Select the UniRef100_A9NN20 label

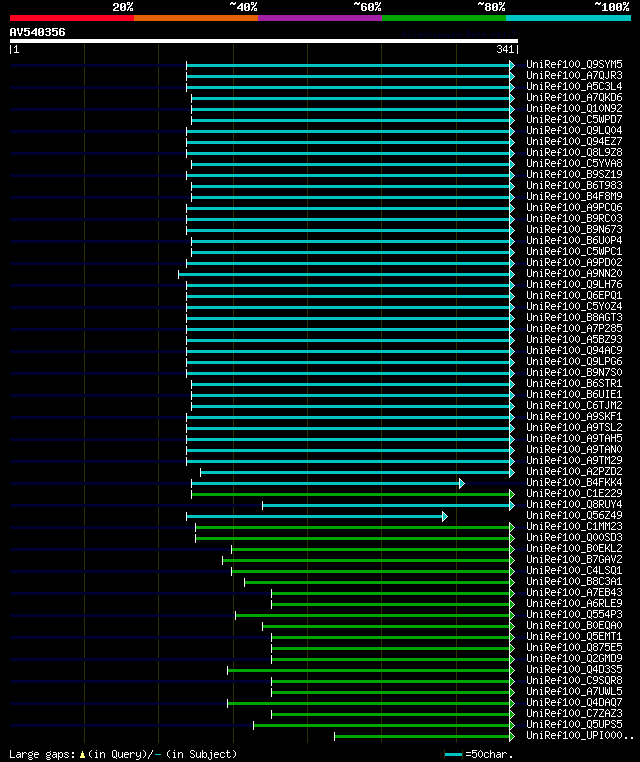click(x=574, y=274)
